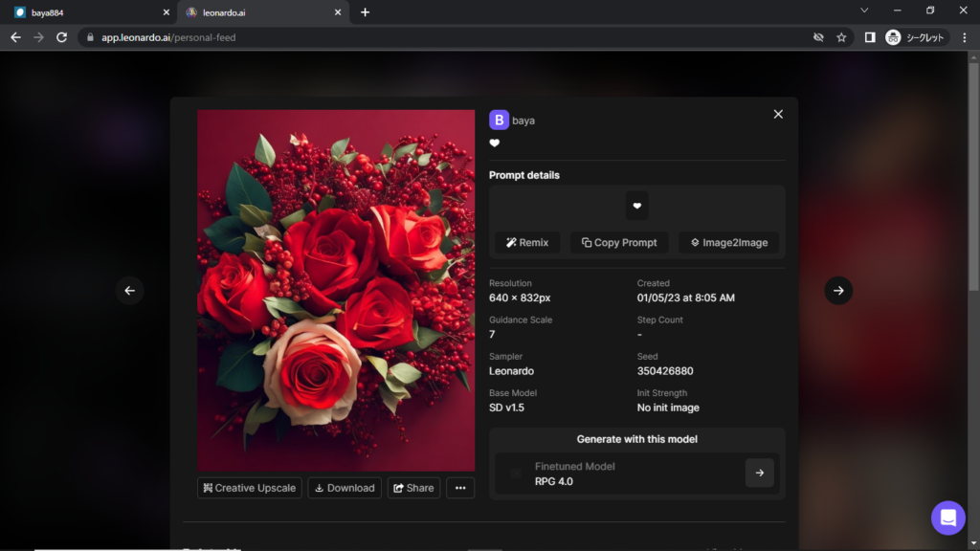
Task: Open the more options ellipsis menu
Action: pos(460,488)
